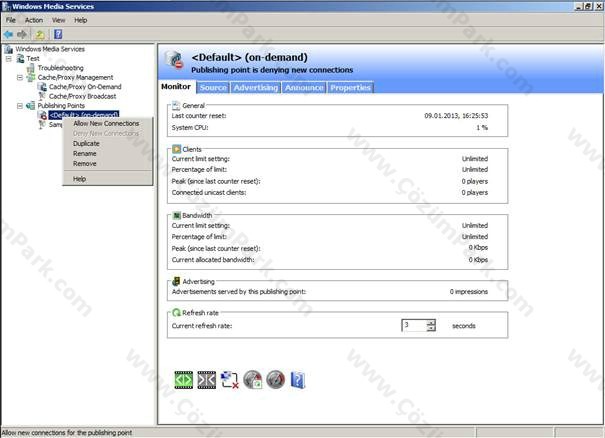Click the '<Default> (on-demand)' header title
Screen dimensions: 605x438
pos(250,57)
